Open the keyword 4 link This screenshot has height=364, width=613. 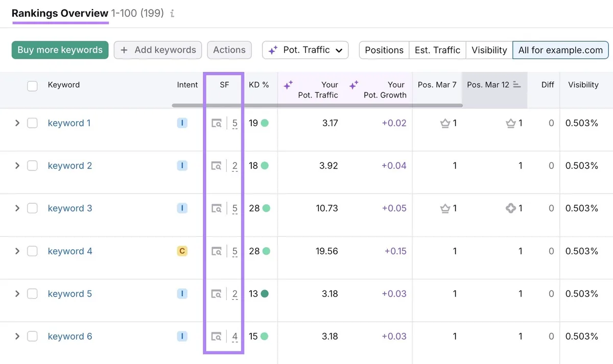click(70, 251)
